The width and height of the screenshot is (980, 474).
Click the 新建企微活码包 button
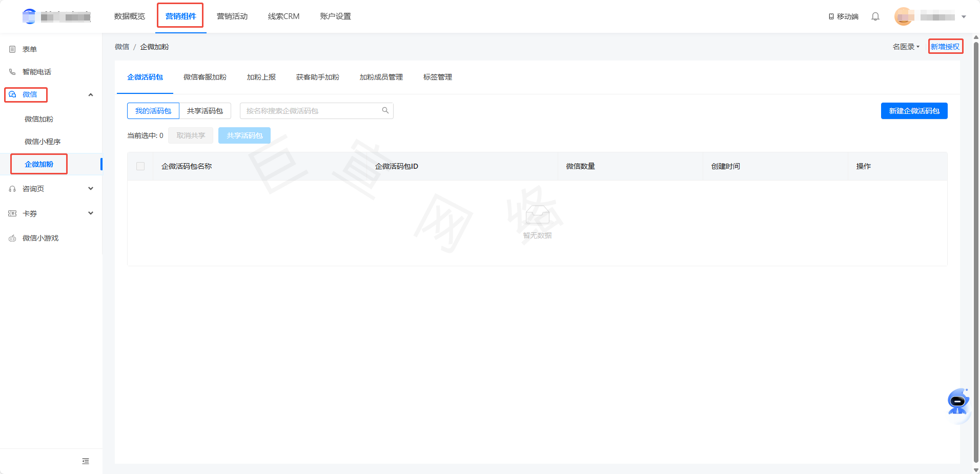point(914,110)
